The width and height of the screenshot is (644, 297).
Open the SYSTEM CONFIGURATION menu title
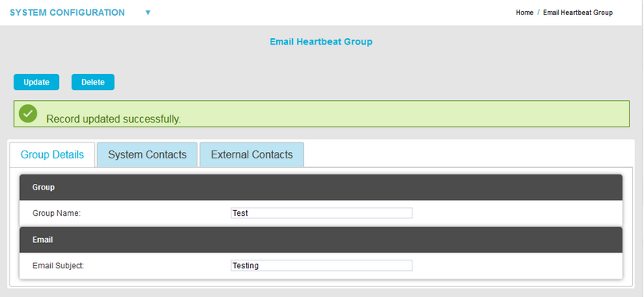click(x=68, y=13)
